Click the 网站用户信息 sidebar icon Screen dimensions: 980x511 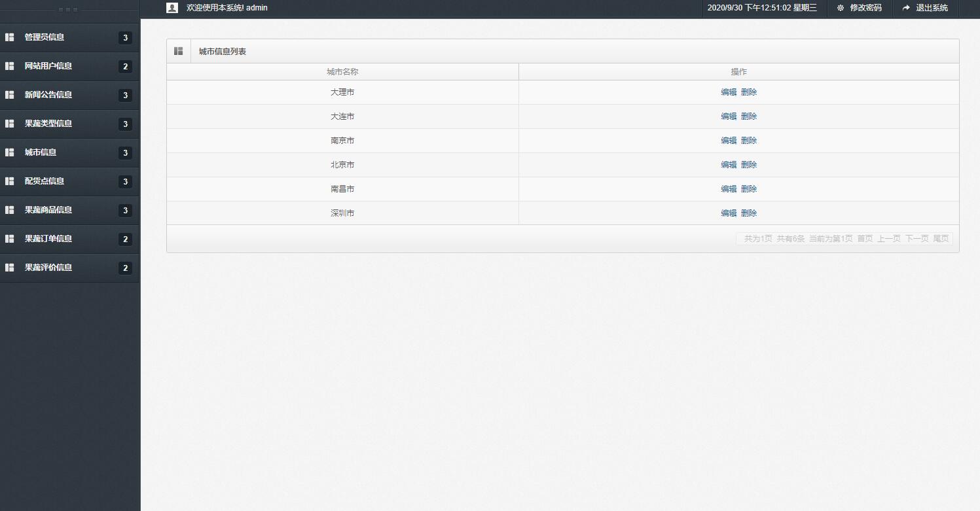click(x=10, y=66)
